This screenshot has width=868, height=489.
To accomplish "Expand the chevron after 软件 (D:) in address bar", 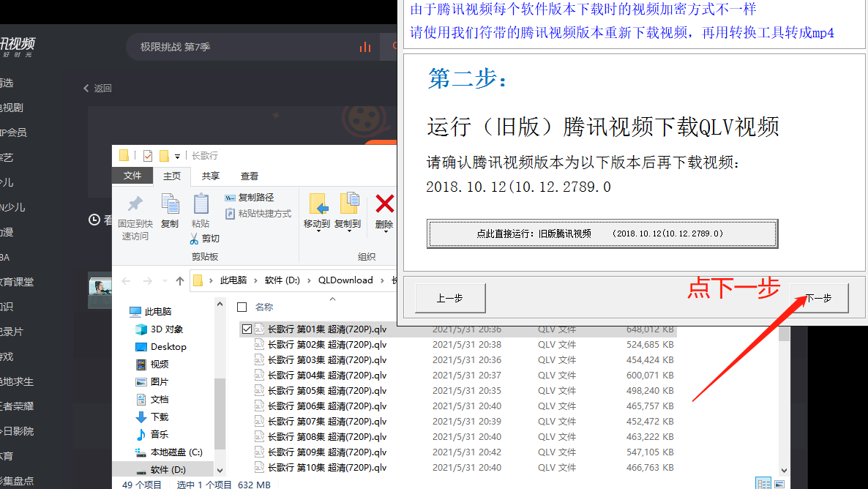I will (x=309, y=281).
